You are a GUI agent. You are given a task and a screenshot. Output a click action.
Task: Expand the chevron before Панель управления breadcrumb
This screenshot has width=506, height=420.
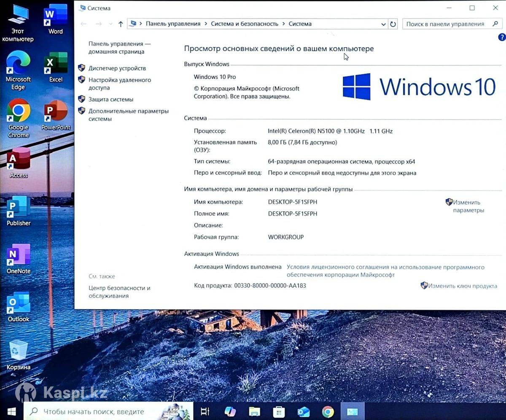click(141, 24)
